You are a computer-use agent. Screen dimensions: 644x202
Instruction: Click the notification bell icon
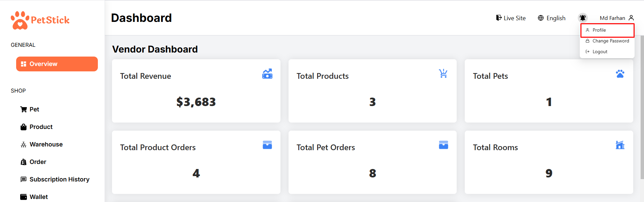tap(582, 18)
